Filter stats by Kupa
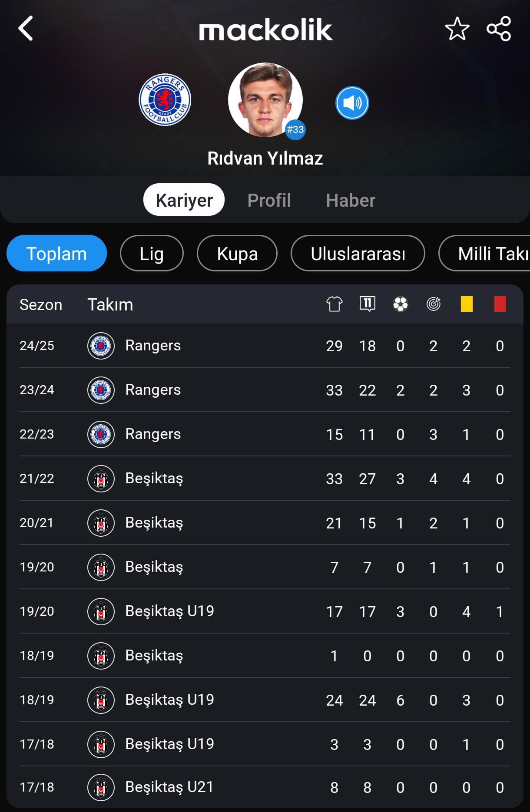 (x=237, y=253)
